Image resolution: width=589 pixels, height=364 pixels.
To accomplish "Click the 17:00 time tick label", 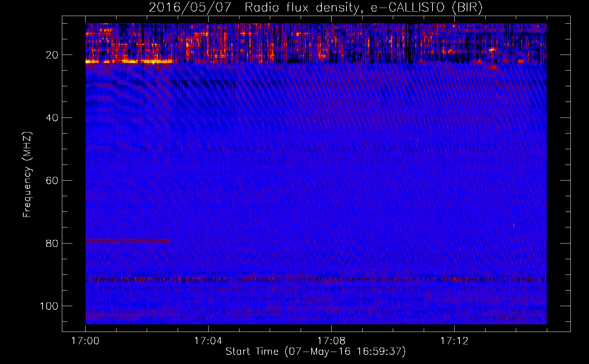I will point(85,341).
